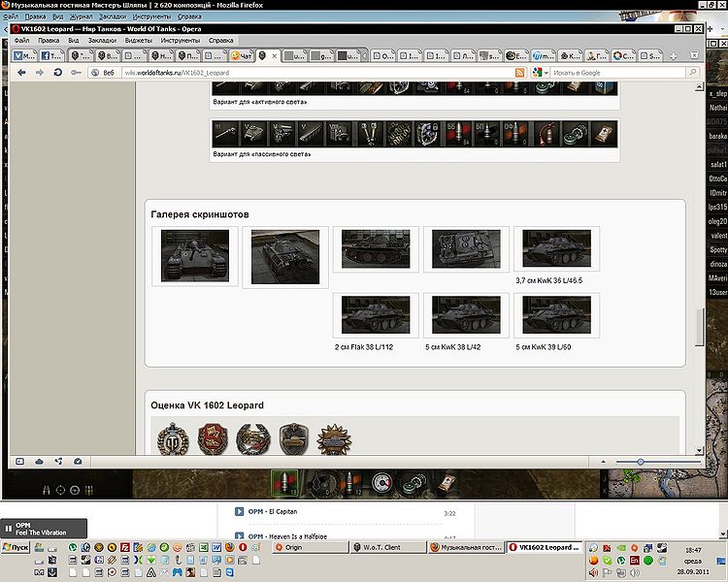Click the RSS feed icon in address bar
The height and width of the screenshot is (582, 728).
tap(520, 73)
